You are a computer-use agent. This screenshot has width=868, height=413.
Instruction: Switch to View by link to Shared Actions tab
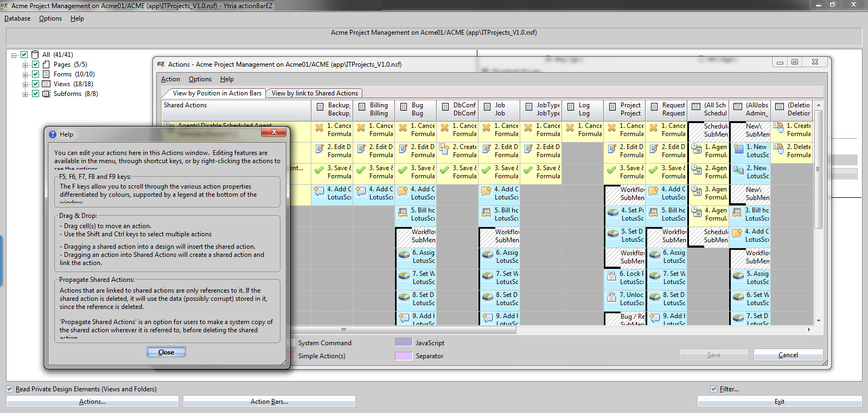315,93
